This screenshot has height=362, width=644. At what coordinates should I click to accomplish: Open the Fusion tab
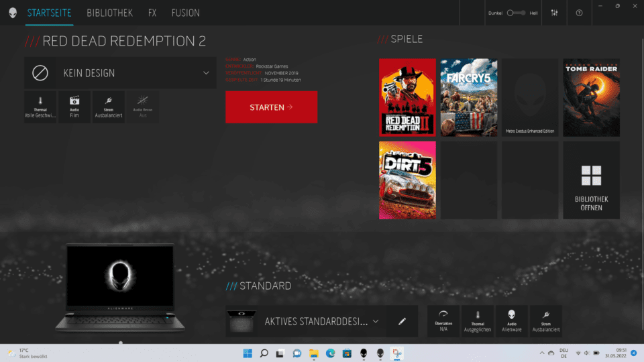point(185,13)
